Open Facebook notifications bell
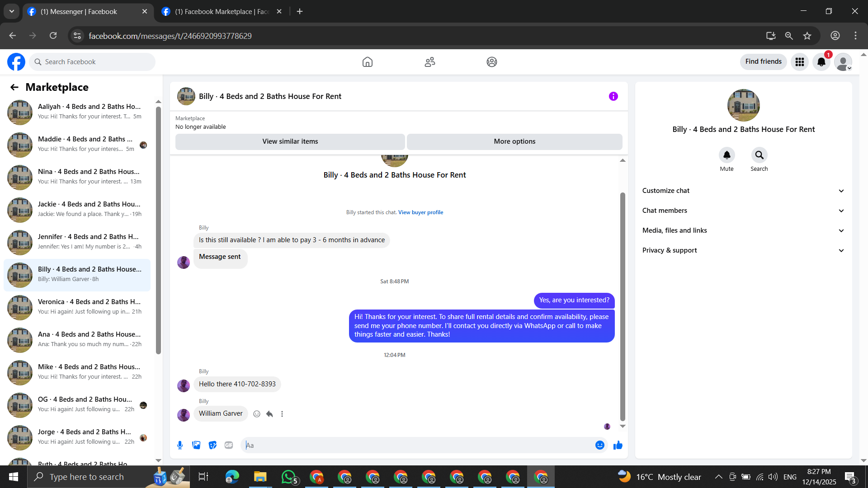868x488 pixels. pos(821,62)
